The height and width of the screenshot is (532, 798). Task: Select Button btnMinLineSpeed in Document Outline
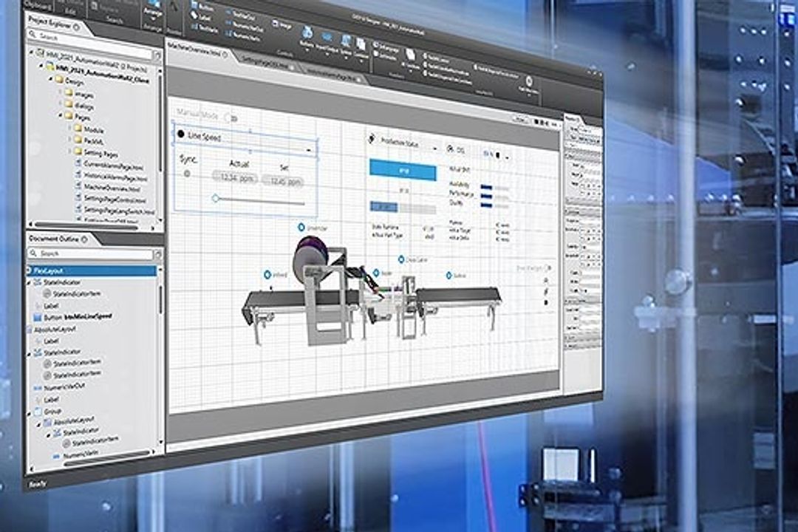tap(72, 317)
